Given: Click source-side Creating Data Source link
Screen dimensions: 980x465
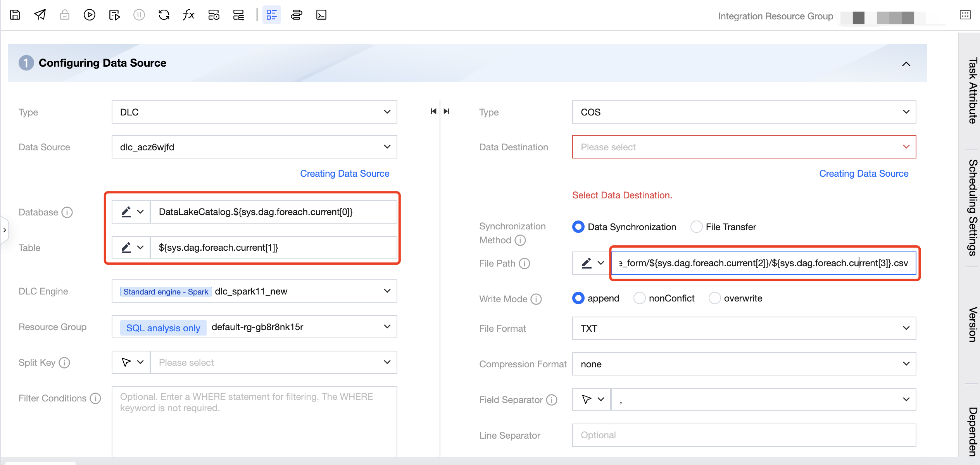Looking at the screenshot, I should click(344, 174).
